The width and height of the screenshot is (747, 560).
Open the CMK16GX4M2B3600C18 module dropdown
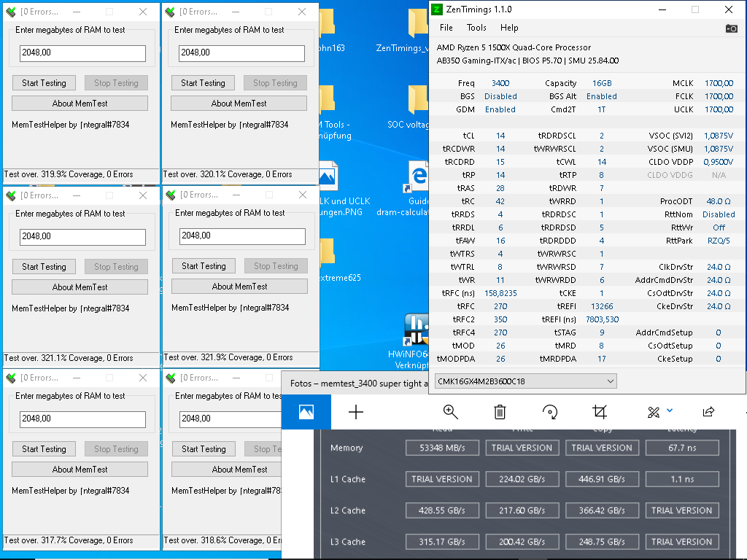tap(525, 381)
